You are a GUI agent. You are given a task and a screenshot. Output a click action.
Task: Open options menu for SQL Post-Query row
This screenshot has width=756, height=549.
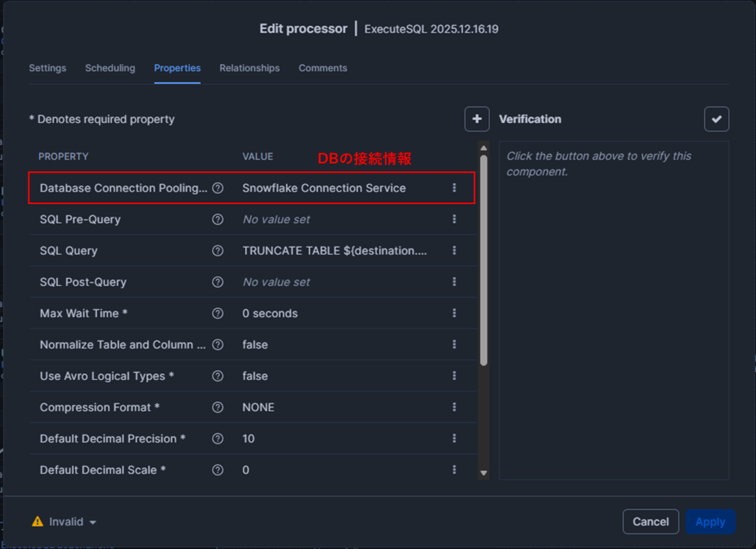[x=454, y=282]
